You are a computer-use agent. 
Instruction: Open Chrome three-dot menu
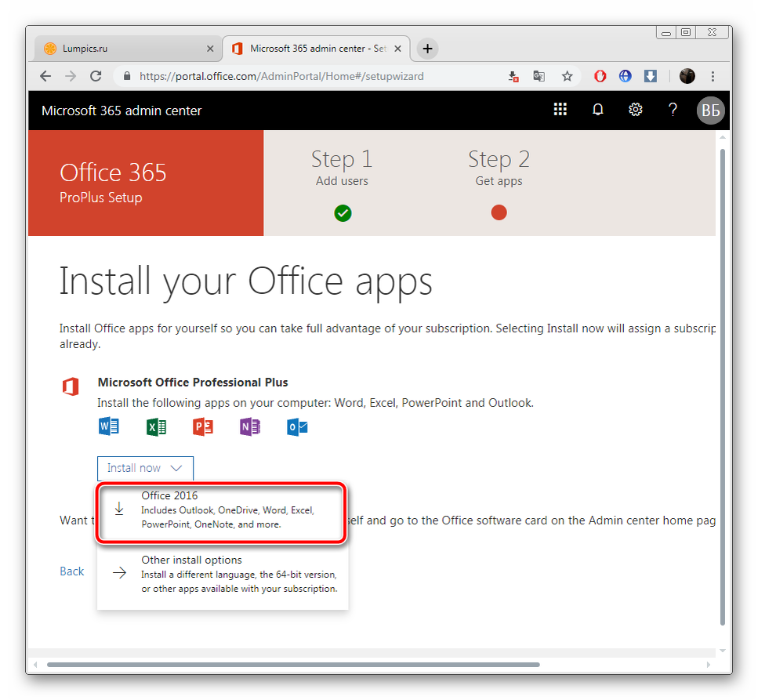pos(713,76)
